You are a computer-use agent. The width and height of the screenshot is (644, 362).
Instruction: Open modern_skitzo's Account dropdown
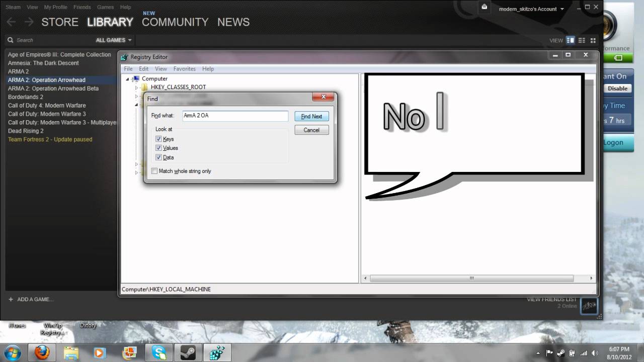(x=531, y=9)
